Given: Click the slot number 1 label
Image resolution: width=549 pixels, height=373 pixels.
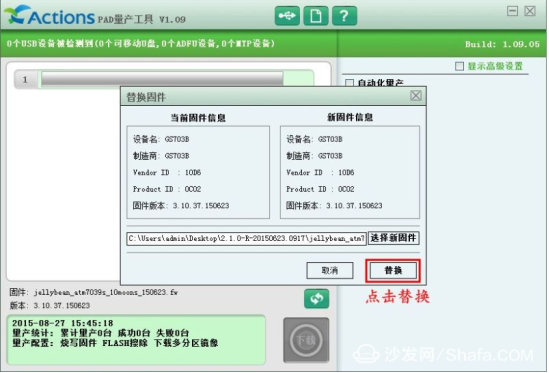Looking at the screenshot, I should click(x=25, y=80).
